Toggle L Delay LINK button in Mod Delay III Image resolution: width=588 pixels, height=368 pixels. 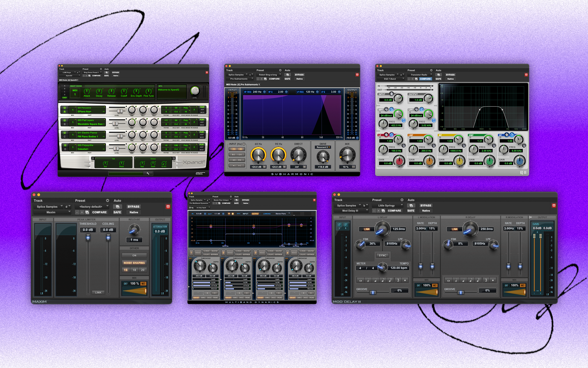coord(367,229)
